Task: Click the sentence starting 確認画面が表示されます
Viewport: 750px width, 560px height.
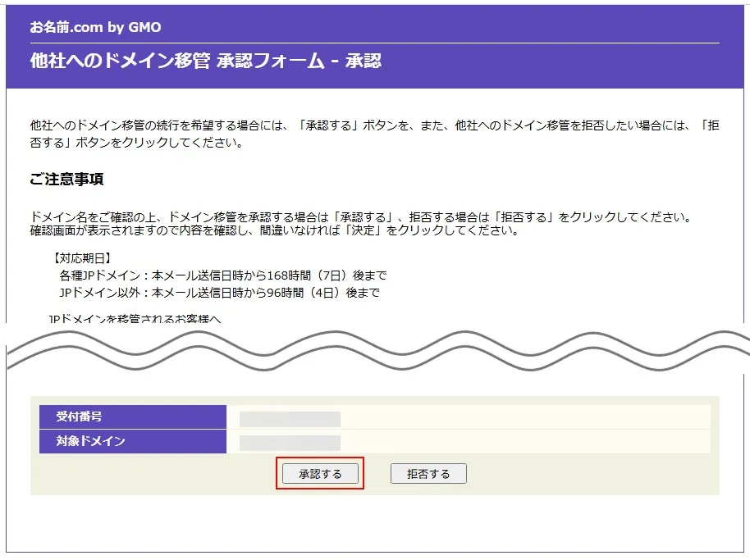Action: tap(273, 230)
